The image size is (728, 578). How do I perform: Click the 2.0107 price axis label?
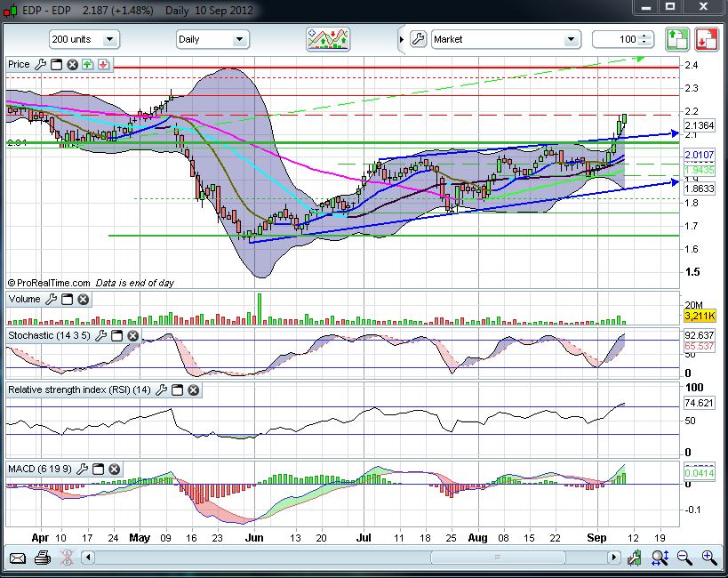pos(700,155)
